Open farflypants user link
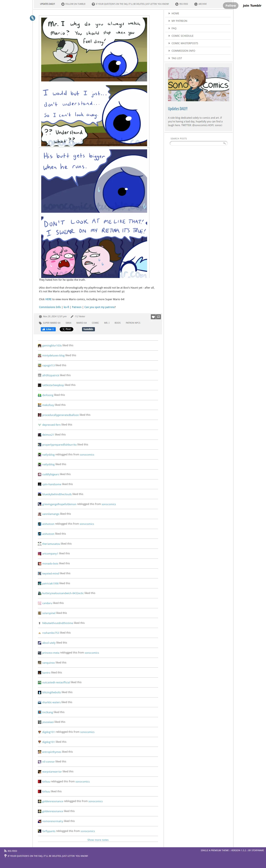The width and height of the screenshot is (266, 868). coord(49,831)
